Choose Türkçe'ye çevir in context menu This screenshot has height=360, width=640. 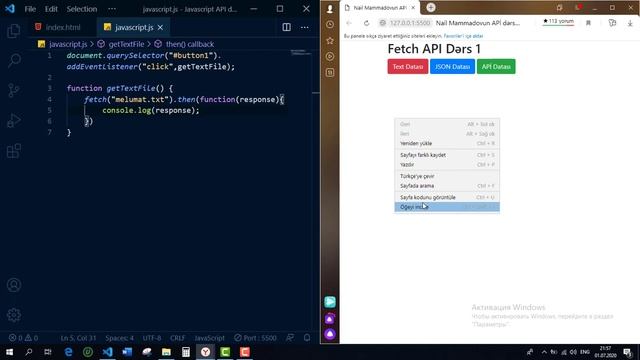coord(447,176)
